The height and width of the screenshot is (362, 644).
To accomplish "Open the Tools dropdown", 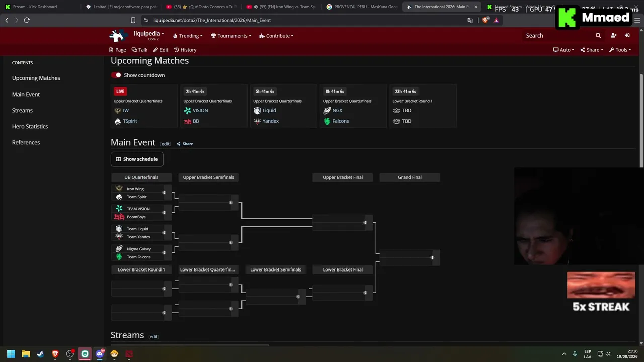I will pos(620,50).
